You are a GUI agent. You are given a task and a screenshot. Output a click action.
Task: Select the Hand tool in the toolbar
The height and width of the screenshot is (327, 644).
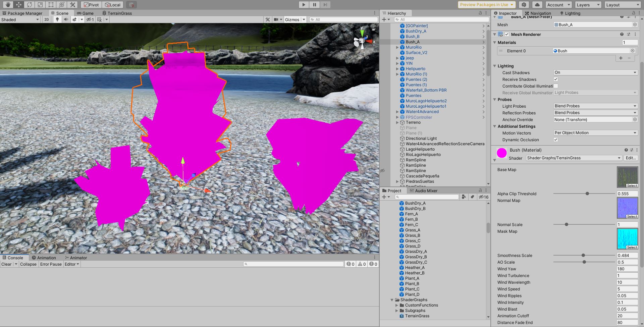point(8,5)
